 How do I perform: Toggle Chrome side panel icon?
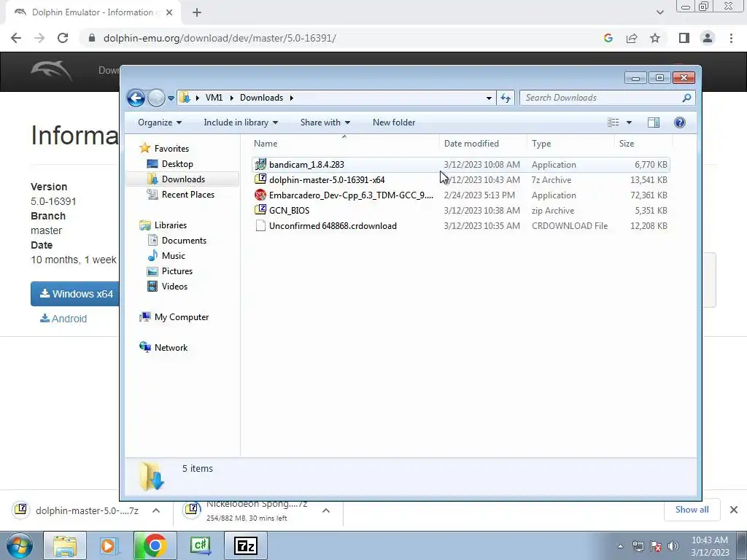pos(684,38)
